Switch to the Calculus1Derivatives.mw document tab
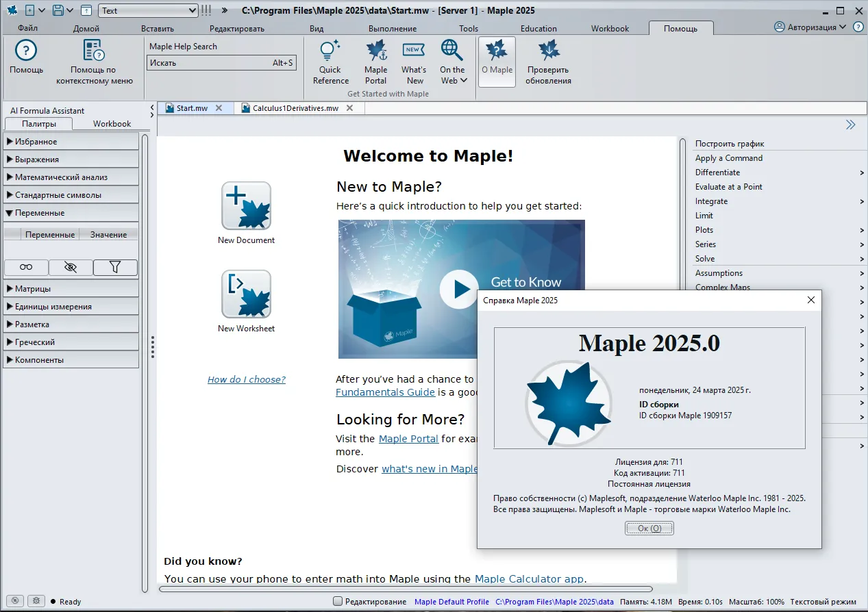Screen dimensions: 868x612 point(295,107)
